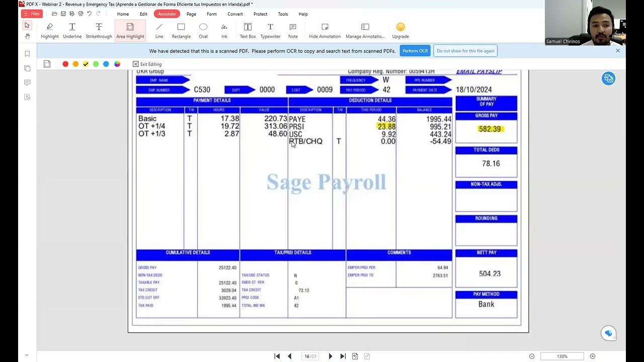The image size is (644, 362).
Task: Redo the last action
Action: pyautogui.click(x=98, y=14)
